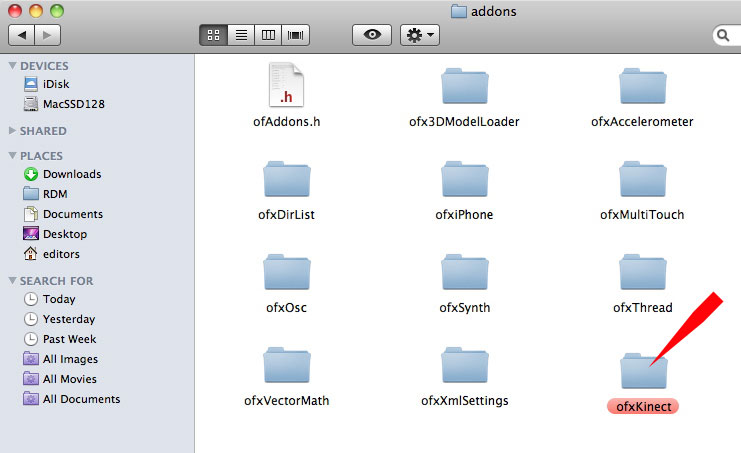
Task: Click the green zoom window button
Action: pyautogui.click(x=57, y=11)
